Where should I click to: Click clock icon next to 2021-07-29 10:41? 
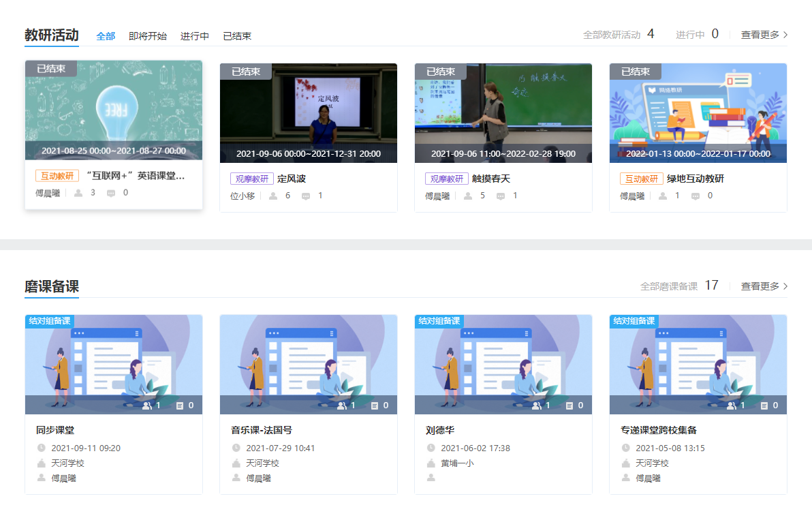click(x=236, y=448)
